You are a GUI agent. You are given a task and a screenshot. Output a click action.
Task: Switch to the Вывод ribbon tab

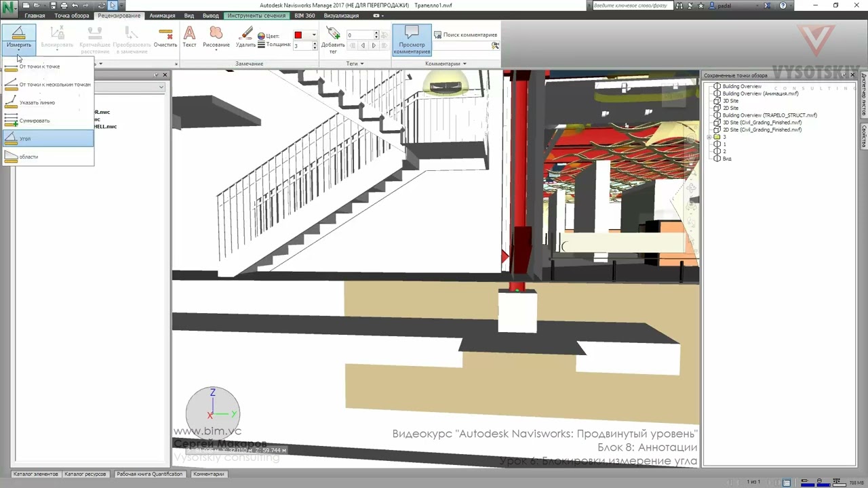pos(211,16)
